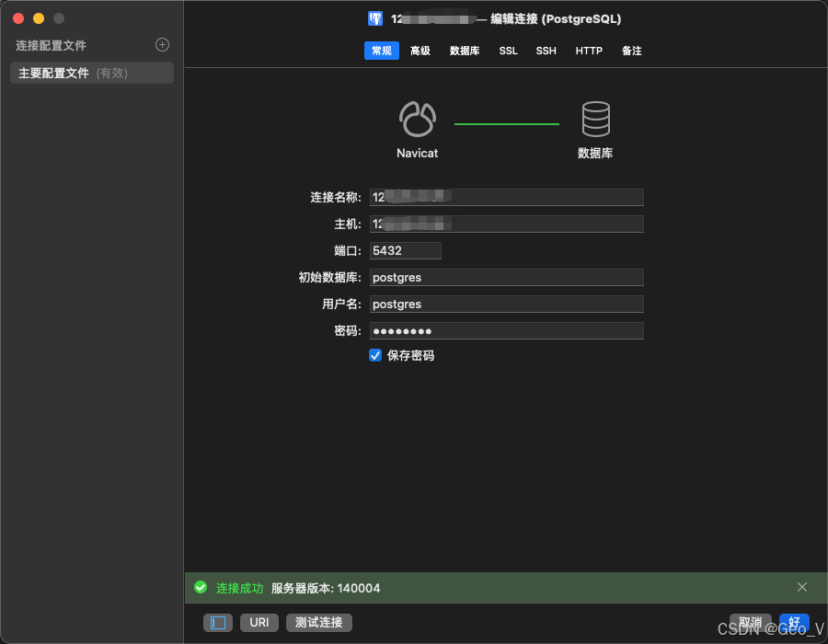Click the 连接配置文件 sidebar heading
The width and height of the screenshot is (828, 644).
[x=52, y=45]
